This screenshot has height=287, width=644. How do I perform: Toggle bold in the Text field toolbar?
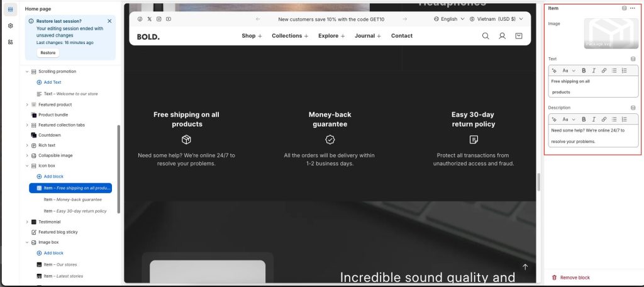click(584, 70)
